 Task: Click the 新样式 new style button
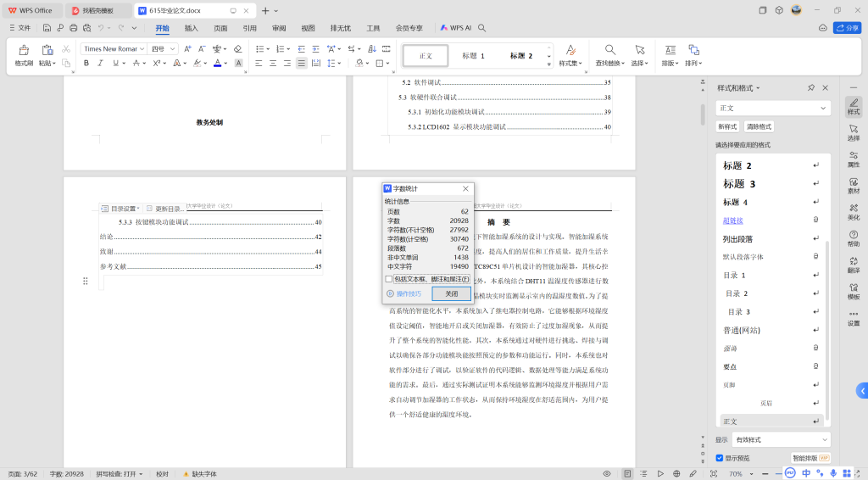(727, 126)
